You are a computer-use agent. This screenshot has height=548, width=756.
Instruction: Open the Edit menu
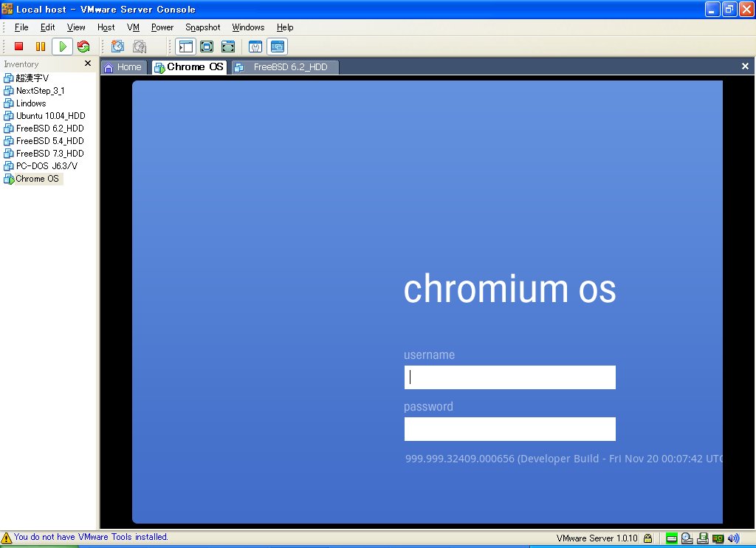pos(47,27)
